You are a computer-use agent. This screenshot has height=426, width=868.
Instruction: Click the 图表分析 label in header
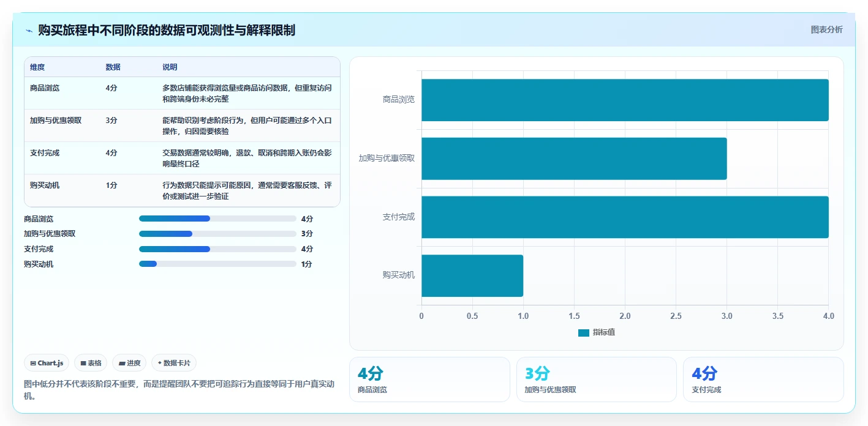pyautogui.click(x=826, y=29)
